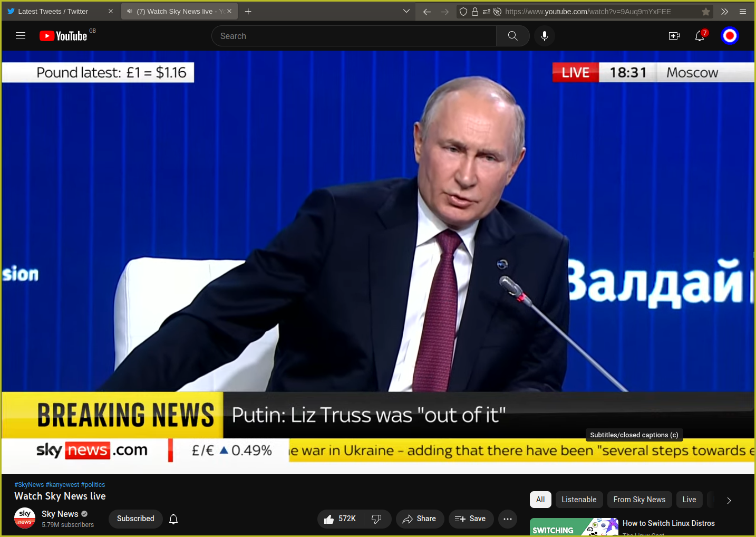Open the #kanyewest hashtag link
Screen dimensions: 756x537
[63, 485]
